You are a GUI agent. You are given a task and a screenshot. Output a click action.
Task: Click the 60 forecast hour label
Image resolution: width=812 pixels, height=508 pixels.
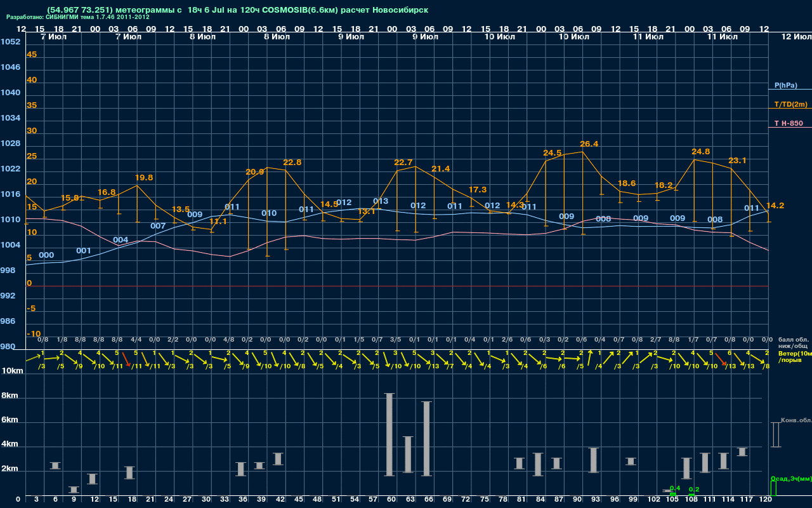point(391,500)
